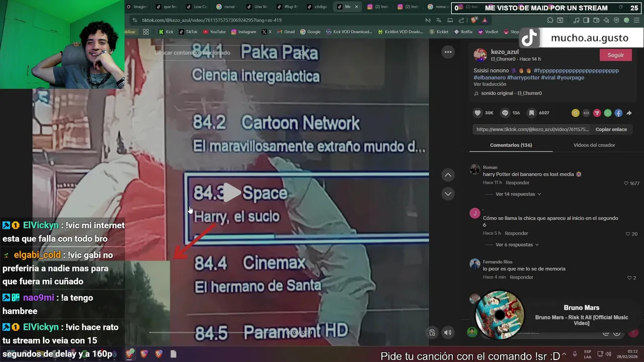The image size is (644, 362).
Task: Click the embed code icon
Action: [x=586, y=113]
